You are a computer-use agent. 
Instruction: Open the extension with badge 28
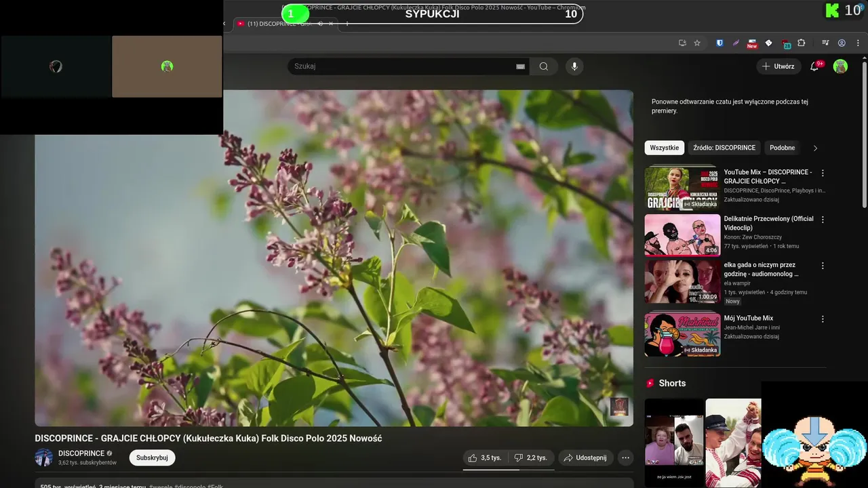(x=785, y=43)
